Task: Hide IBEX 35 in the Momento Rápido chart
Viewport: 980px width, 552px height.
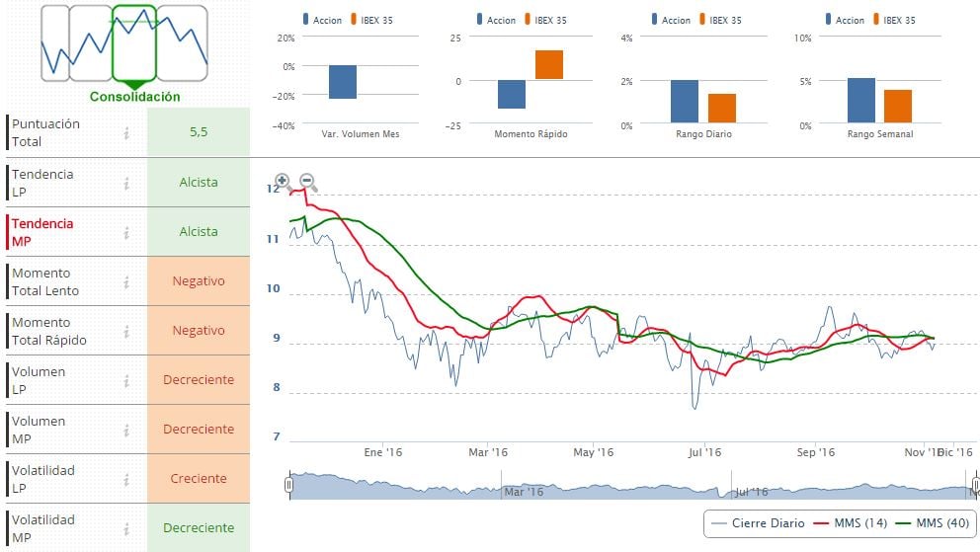Action: [x=543, y=20]
